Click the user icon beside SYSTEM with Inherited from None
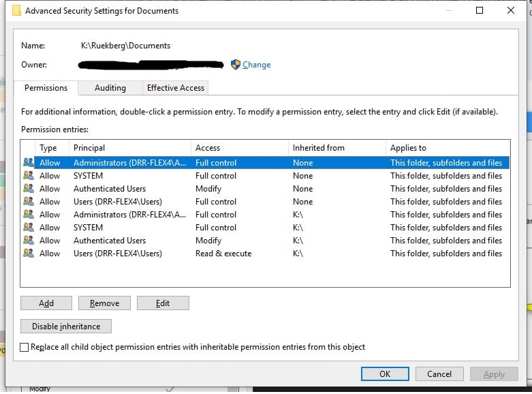 coord(29,175)
